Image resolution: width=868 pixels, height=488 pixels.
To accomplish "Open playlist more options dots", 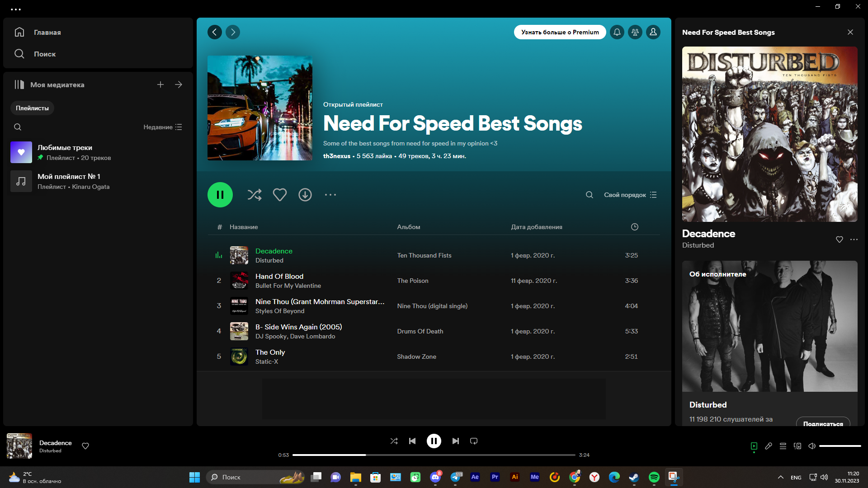I will coord(330,195).
